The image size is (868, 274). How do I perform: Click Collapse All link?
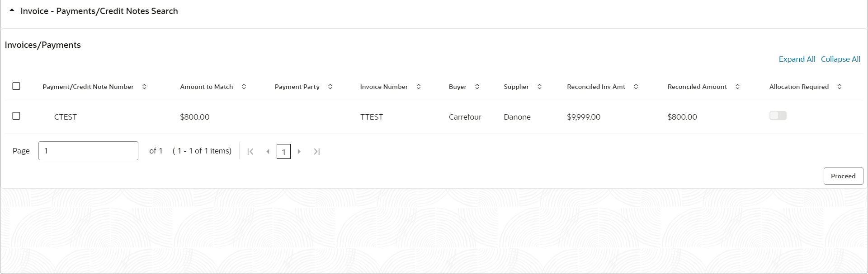point(840,59)
